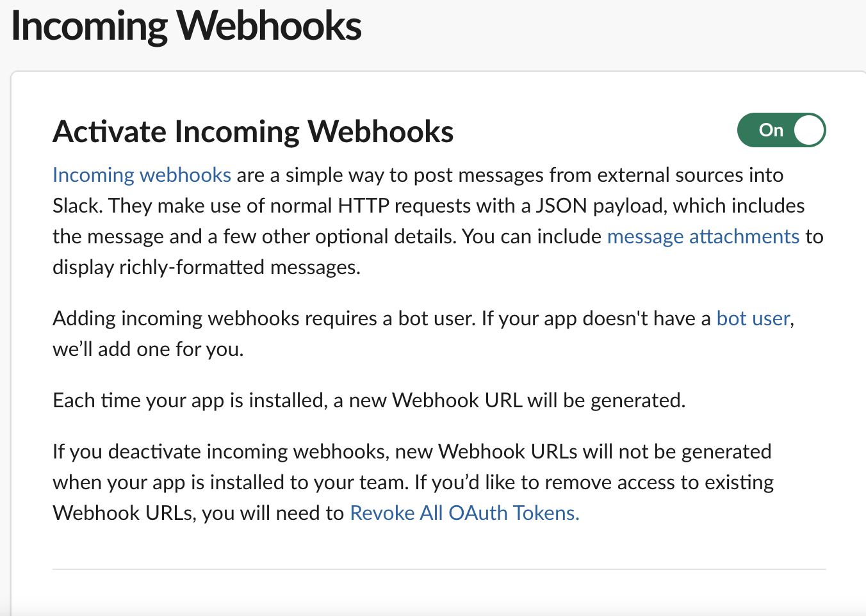The image size is (866, 616).
Task: Open the bot user link
Action: pos(753,318)
